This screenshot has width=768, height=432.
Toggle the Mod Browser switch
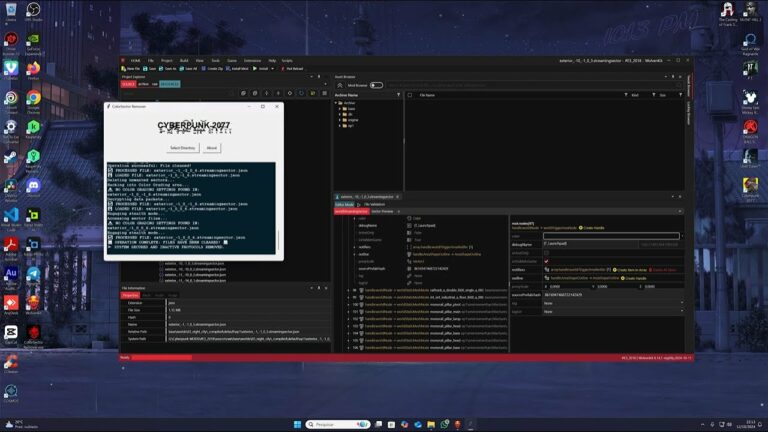(376, 85)
